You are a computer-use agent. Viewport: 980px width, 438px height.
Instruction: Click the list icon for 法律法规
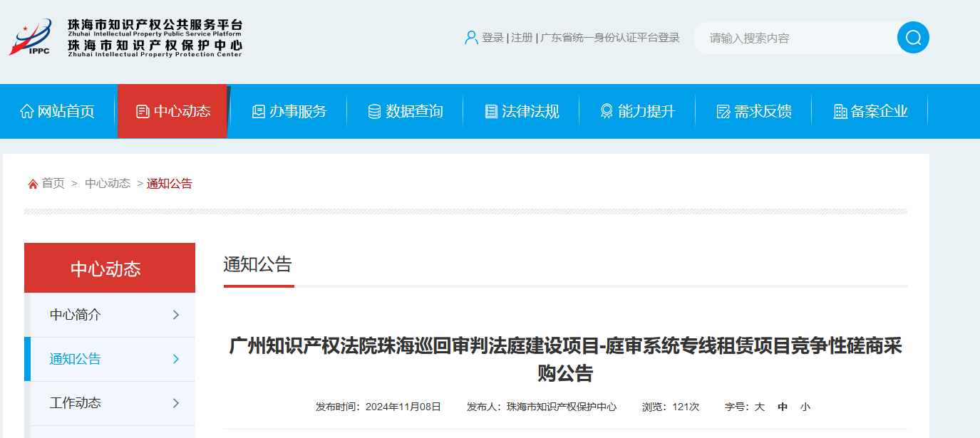tap(491, 112)
